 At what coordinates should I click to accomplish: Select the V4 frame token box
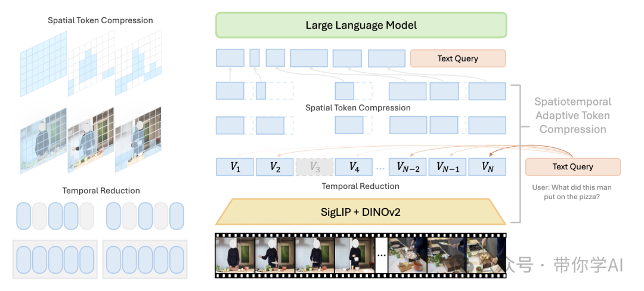click(x=354, y=166)
